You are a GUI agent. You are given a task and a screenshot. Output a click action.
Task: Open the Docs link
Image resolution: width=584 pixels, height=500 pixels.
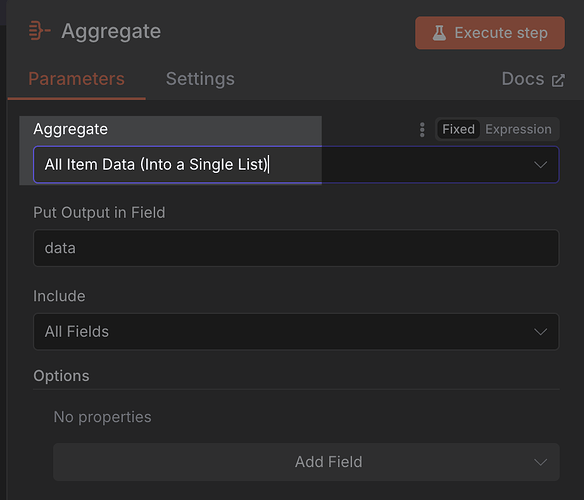533,79
